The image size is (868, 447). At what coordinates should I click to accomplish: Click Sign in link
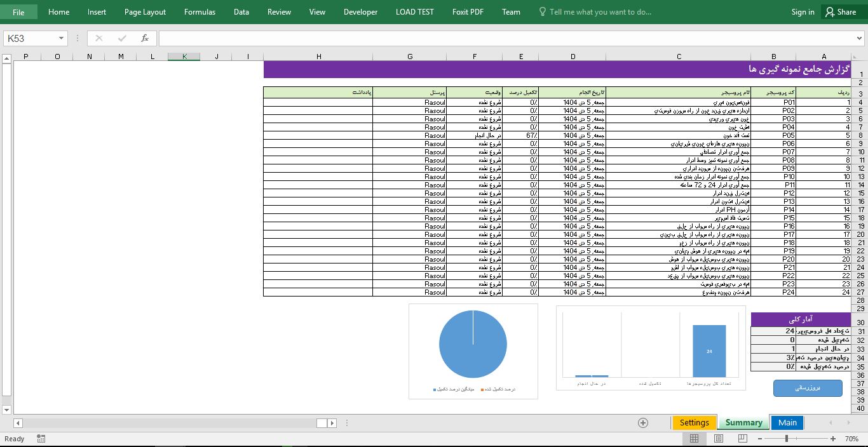click(803, 11)
